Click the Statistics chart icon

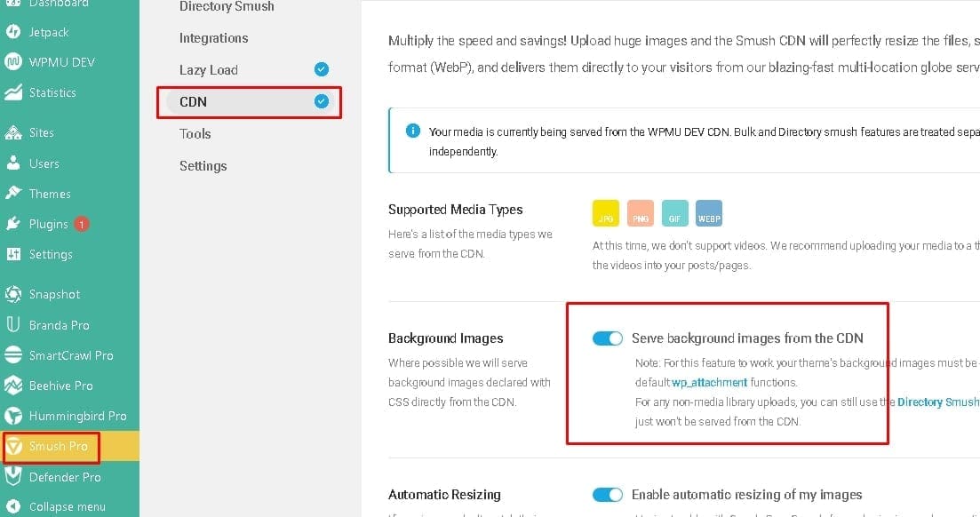point(13,92)
